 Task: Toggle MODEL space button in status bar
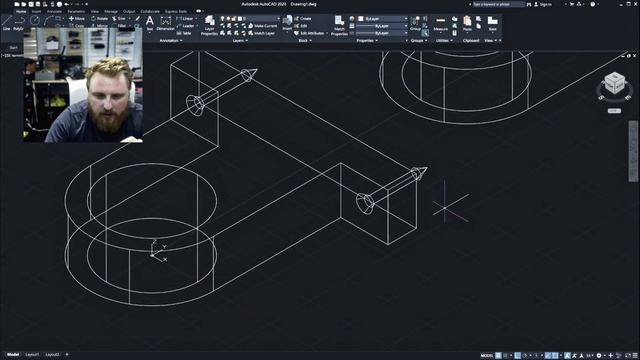click(487, 356)
